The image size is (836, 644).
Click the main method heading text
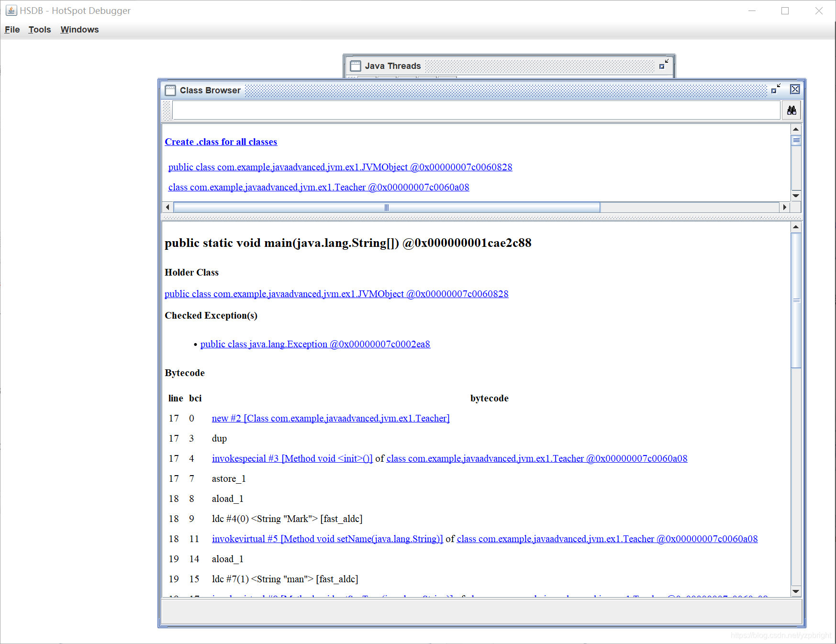[x=348, y=243]
